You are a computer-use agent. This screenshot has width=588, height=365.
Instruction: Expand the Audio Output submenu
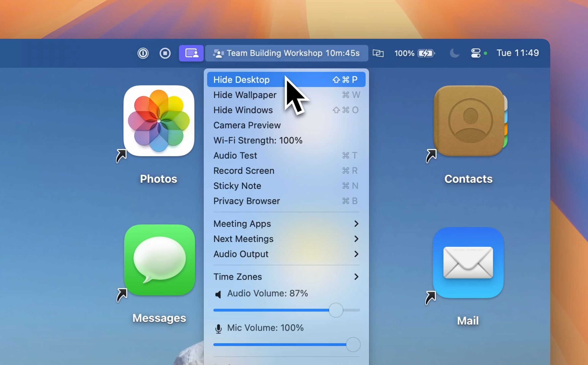tap(286, 254)
